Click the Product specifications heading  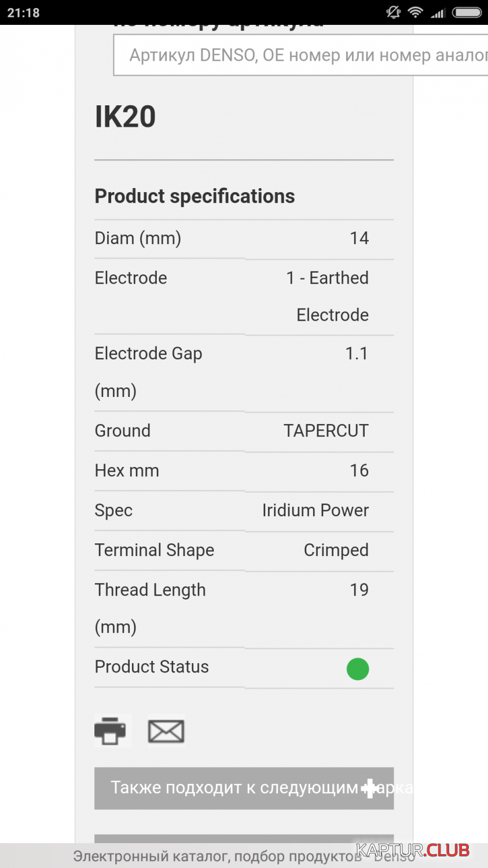point(195,196)
